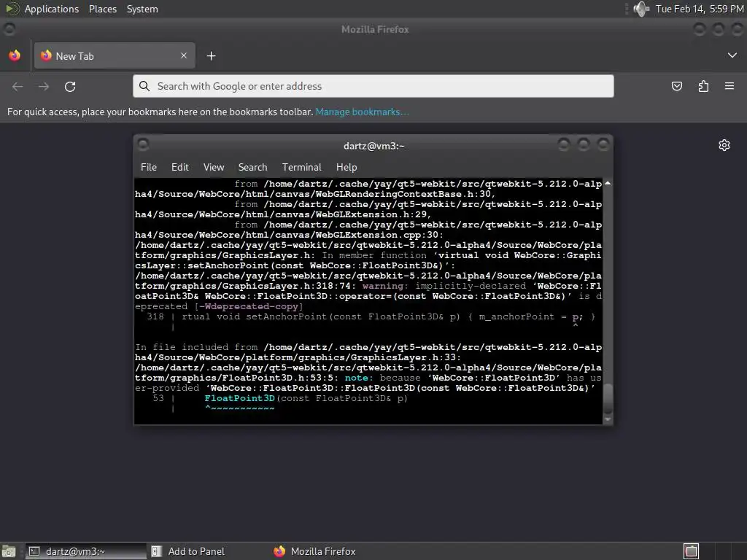Click the cyan FloatPoint3D text in terminal

click(x=239, y=398)
